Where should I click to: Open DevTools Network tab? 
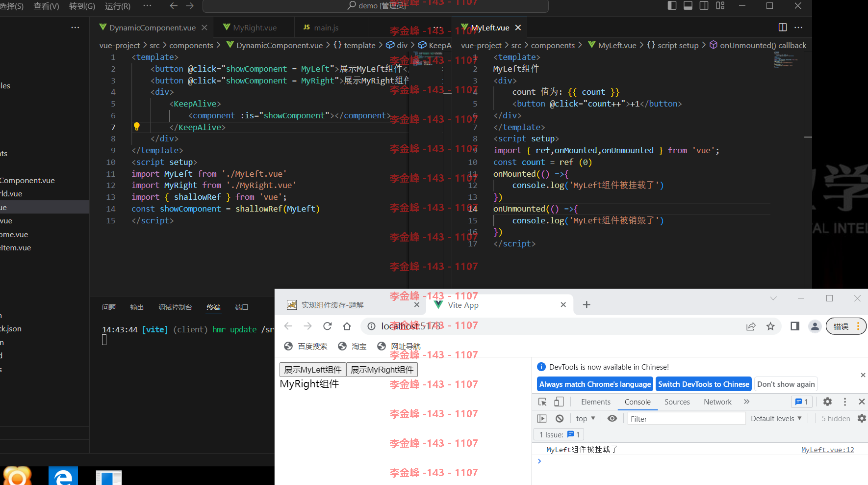pyautogui.click(x=717, y=402)
